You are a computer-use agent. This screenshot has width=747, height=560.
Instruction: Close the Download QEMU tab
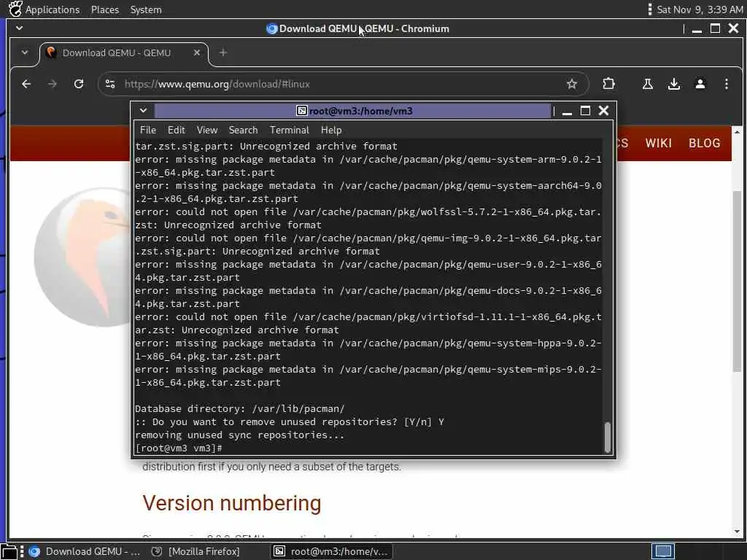197,52
